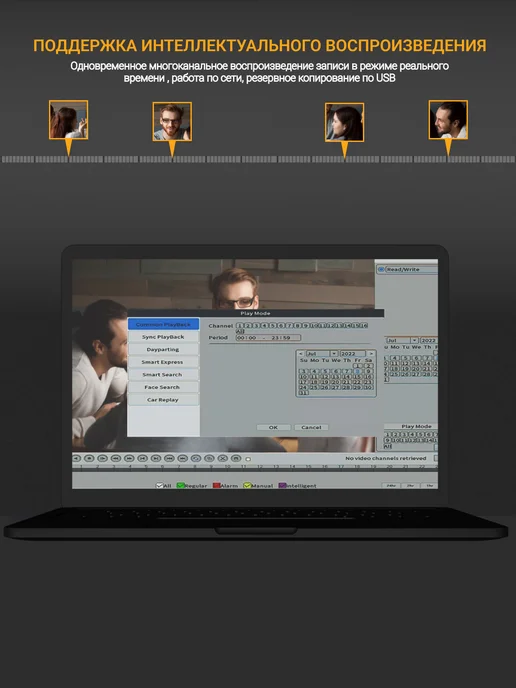The width and height of the screenshot is (516, 688).
Task: Click the 2022 year field in dialog calendar
Action: 353,354
